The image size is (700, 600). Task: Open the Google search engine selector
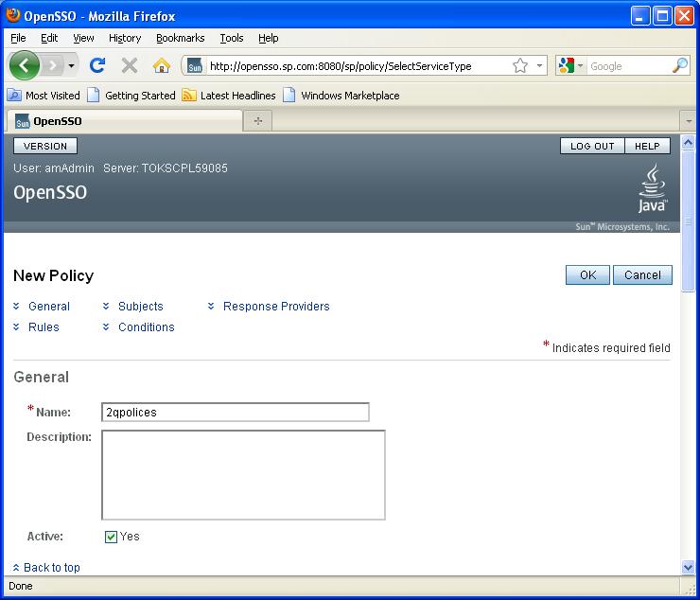[x=571, y=66]
